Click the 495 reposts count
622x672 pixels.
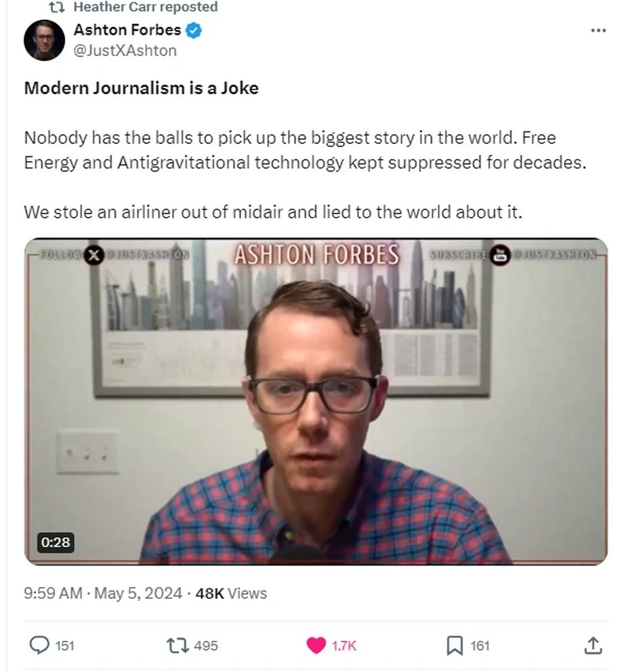206,646
